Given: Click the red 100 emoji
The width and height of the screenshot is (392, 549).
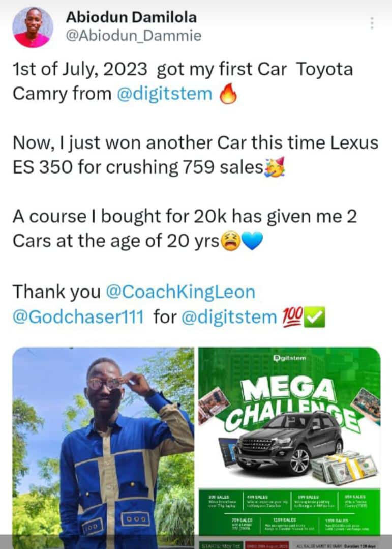Looking at the screenshot, I should point(292,316).
